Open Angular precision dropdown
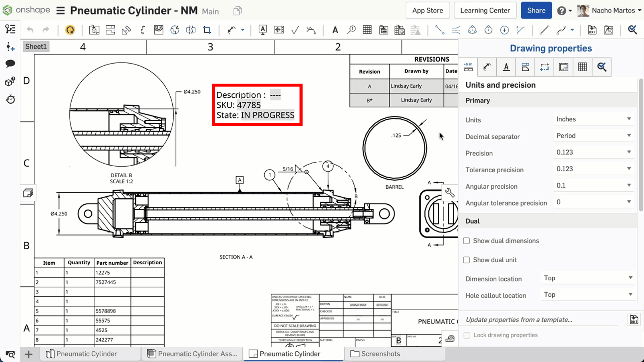 click(x=593, y=186)
